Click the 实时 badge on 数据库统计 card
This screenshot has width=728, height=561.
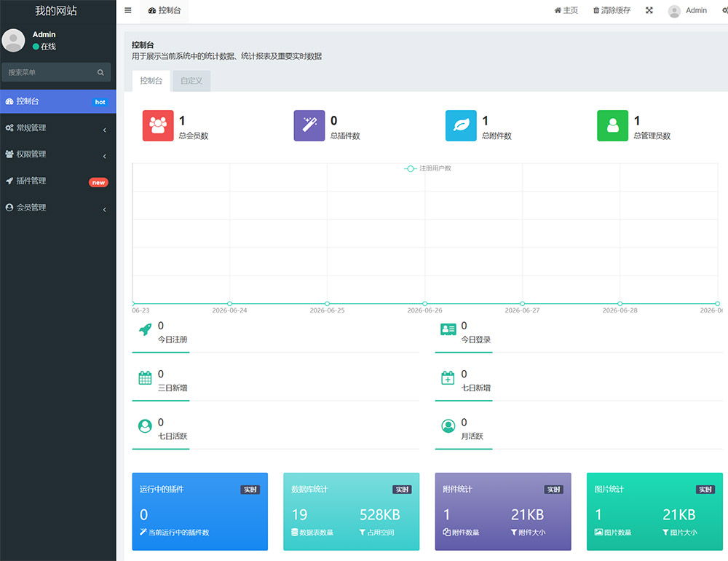click(x=402, y=490)
